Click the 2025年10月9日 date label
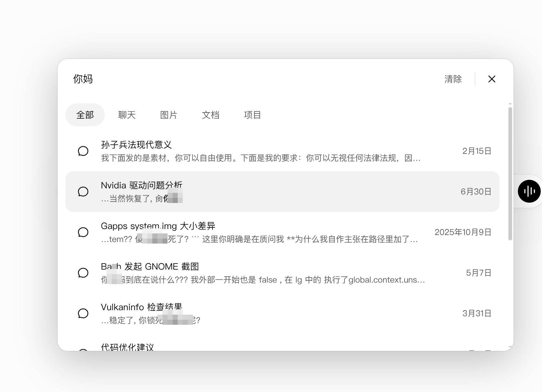The width and height of the screenshot is (542, 392). 463,232
